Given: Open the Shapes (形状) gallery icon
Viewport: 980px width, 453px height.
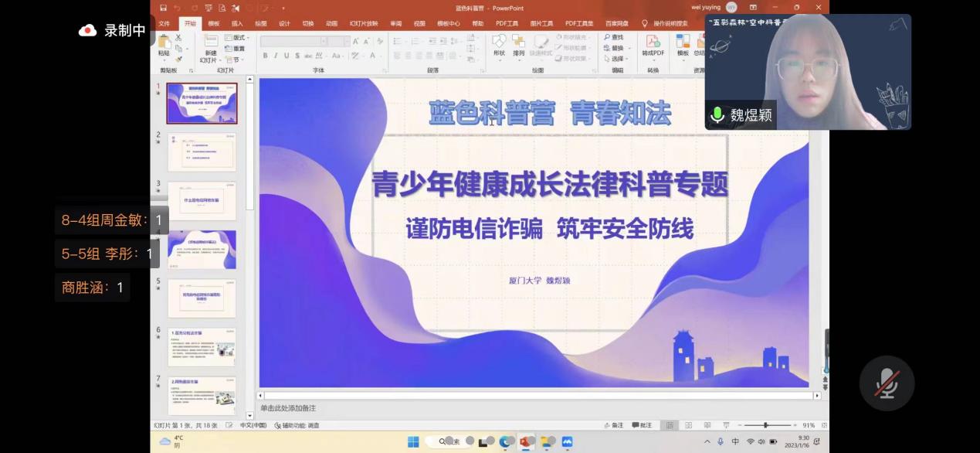Looking at the screenshot, I should [499, 43].
